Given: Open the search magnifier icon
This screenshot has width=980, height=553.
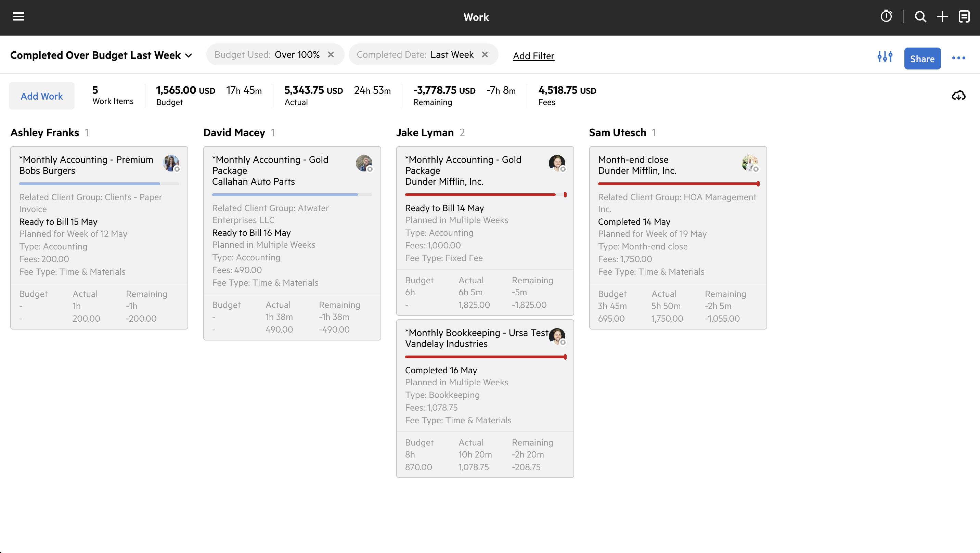Looking at the screenshot, I should coord(920,17).
